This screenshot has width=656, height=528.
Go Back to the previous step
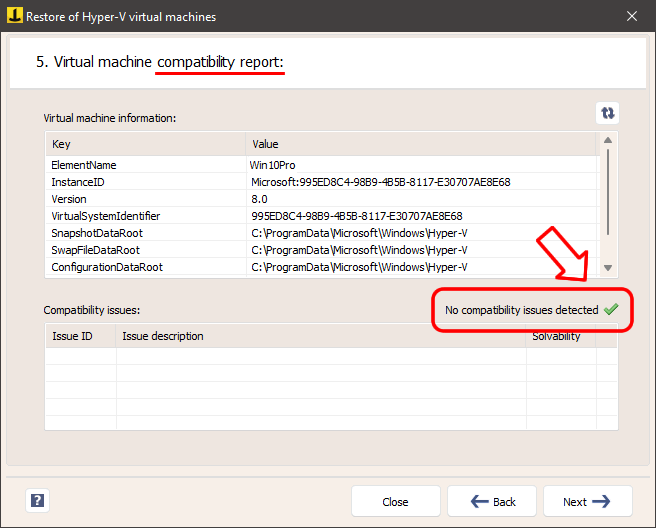point(492,501)
